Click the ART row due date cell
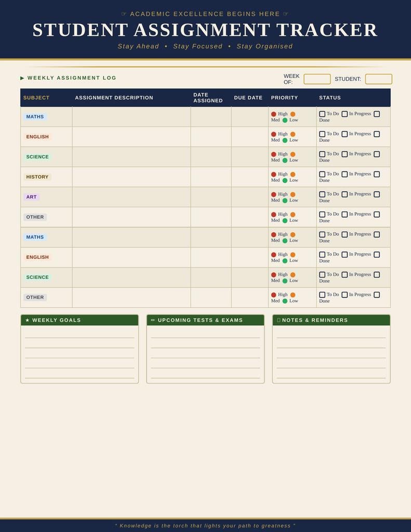Image resolution: width=411 pixels, height=532 pixels. [250, 197]
